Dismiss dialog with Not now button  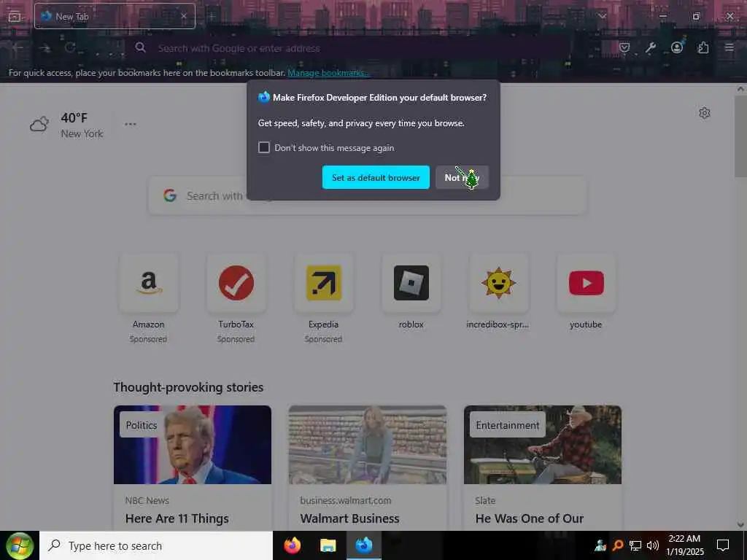pyautogui.click(x=462, y=178)
